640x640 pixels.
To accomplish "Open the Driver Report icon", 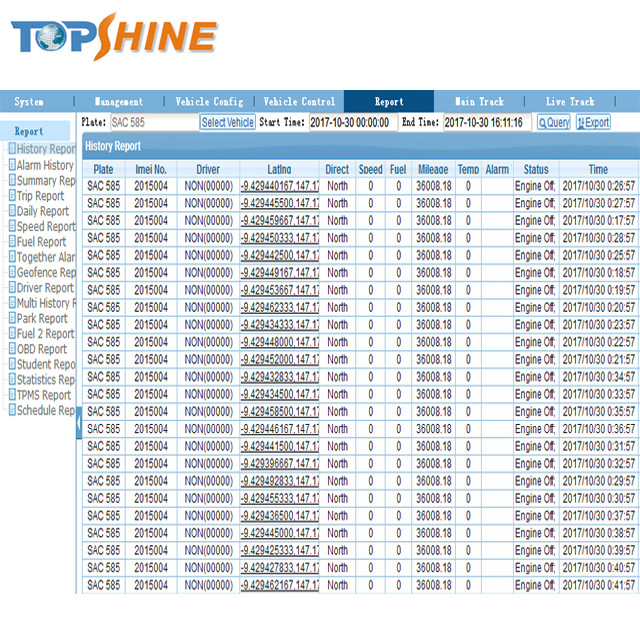I will click(12, 287).
